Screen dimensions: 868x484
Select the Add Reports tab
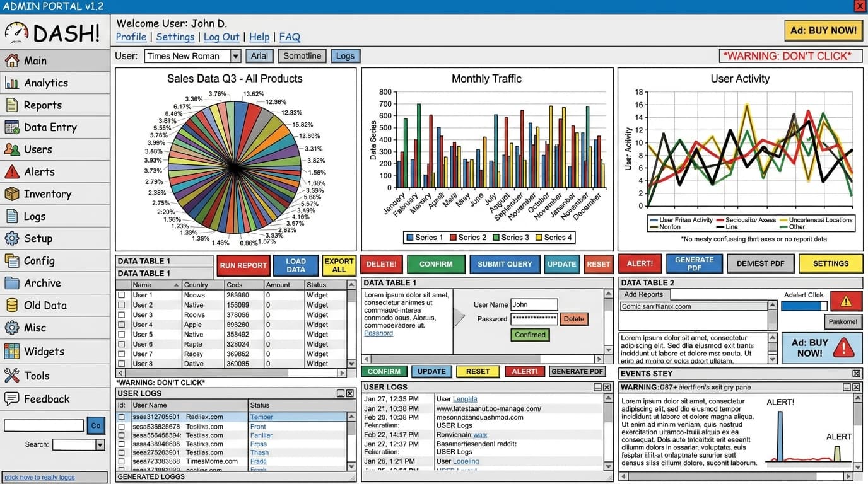[x=644, y=294]
